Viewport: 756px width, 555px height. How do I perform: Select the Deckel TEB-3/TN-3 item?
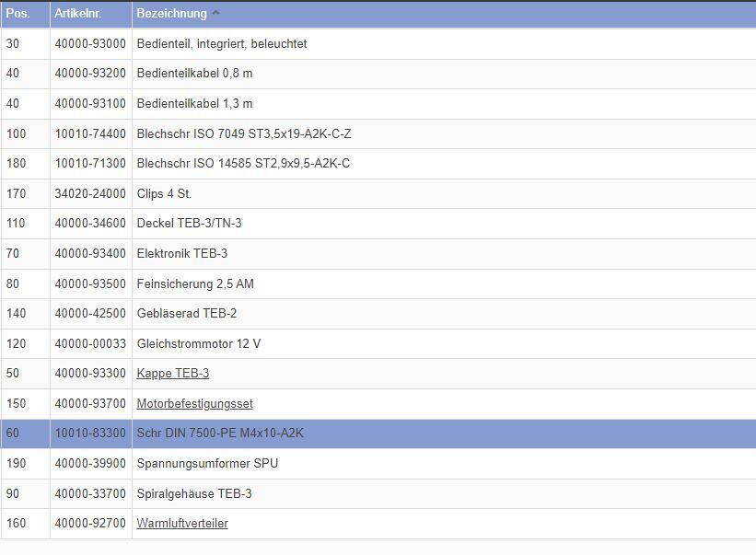189,224
